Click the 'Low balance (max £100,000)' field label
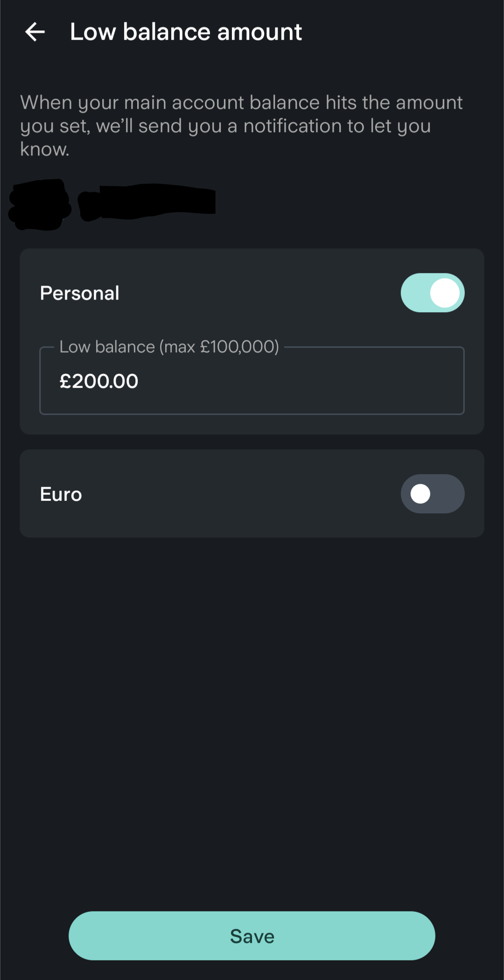 coord(169,347)
